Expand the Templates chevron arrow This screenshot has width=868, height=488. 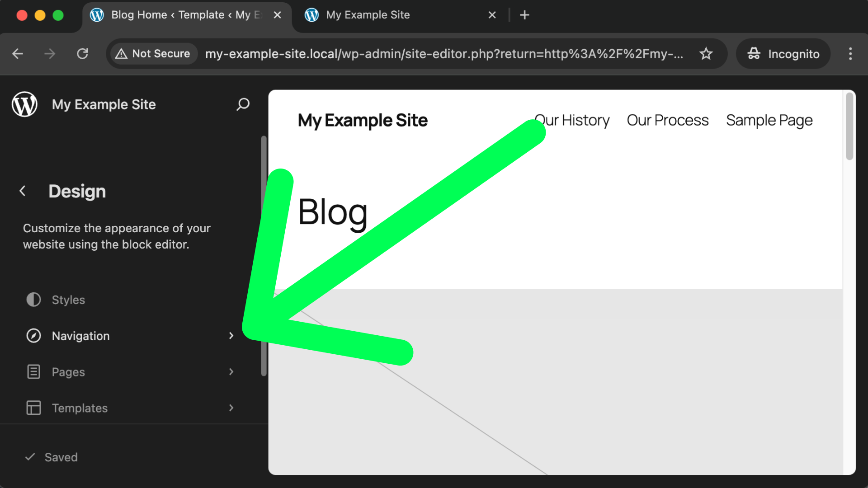pos(231,408)
